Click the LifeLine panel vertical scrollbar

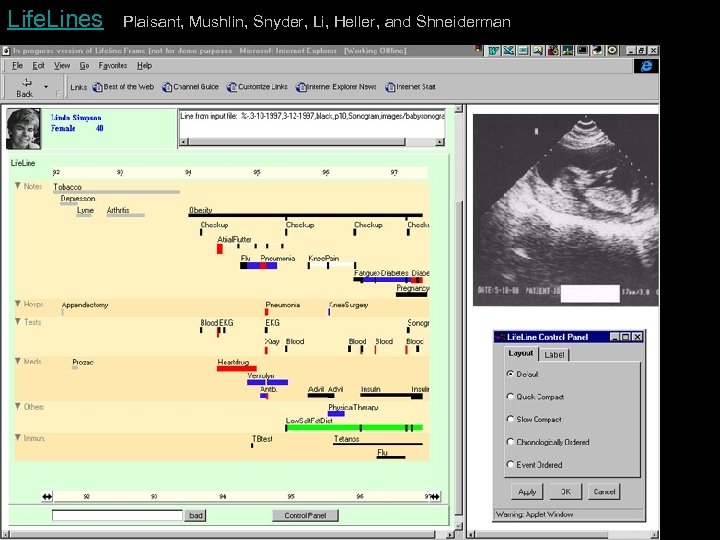click(x=458, y=316)
